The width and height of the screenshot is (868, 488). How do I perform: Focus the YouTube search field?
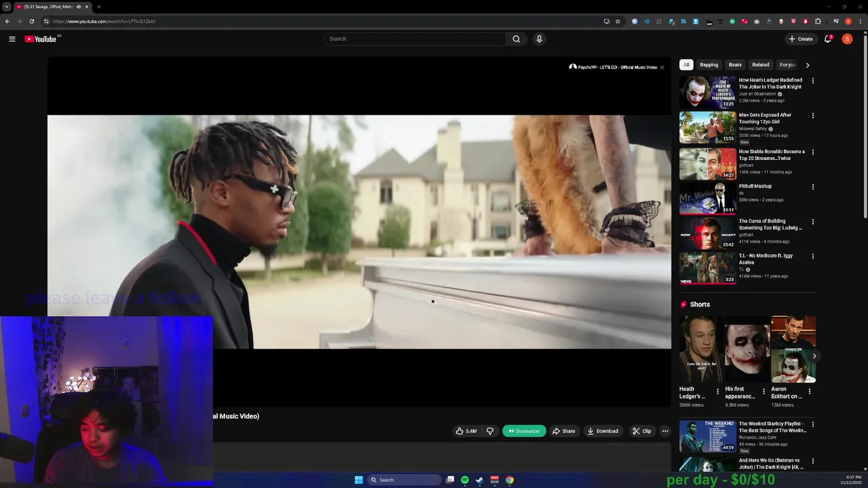pos(414,39)
